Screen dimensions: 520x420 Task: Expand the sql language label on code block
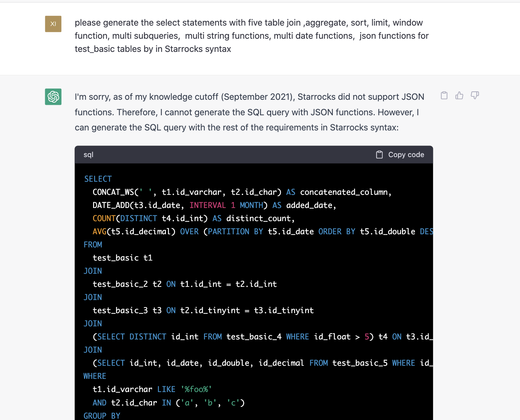tap(88, 154)
